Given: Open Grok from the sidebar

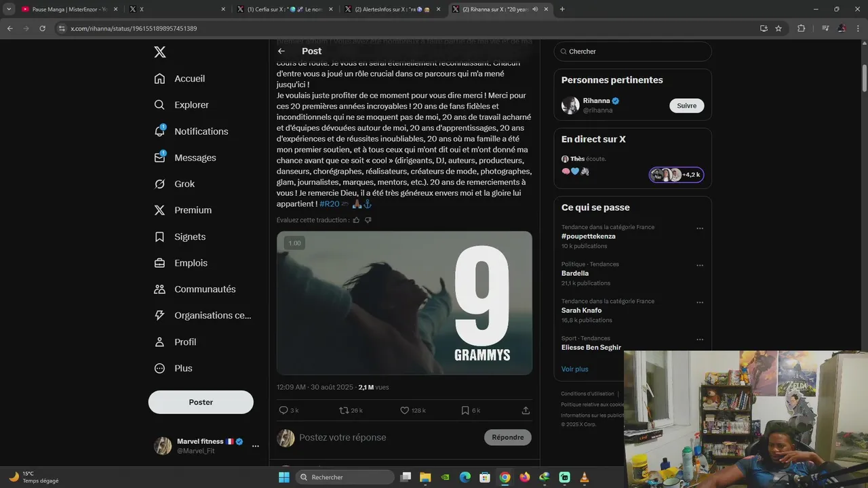Looking at the screenshot, I should (x=174, y=184).
